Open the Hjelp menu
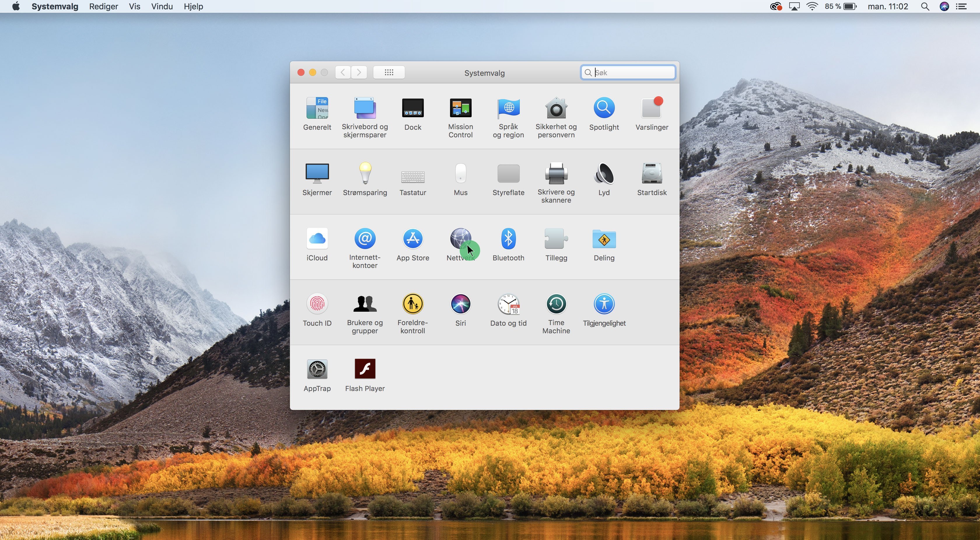The width and height of the screenshot is (980, 540). tap(193, 6)
